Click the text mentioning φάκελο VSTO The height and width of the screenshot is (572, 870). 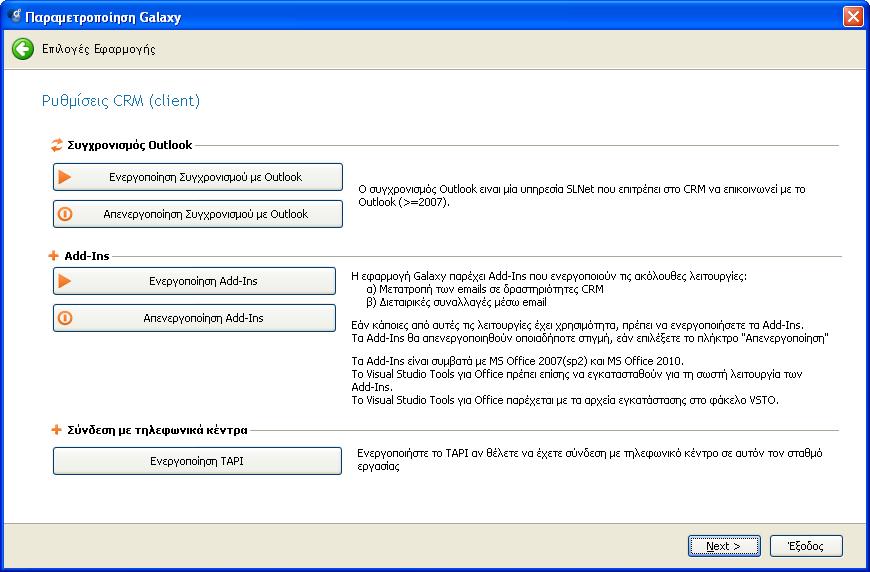[565, 400]
